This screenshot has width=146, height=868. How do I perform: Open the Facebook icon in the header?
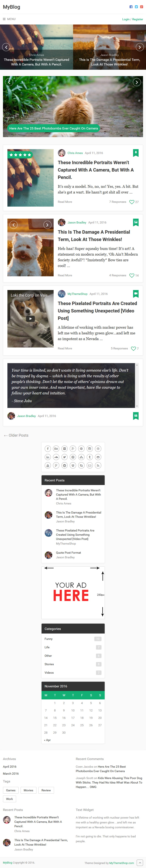(x=131, y=7)
